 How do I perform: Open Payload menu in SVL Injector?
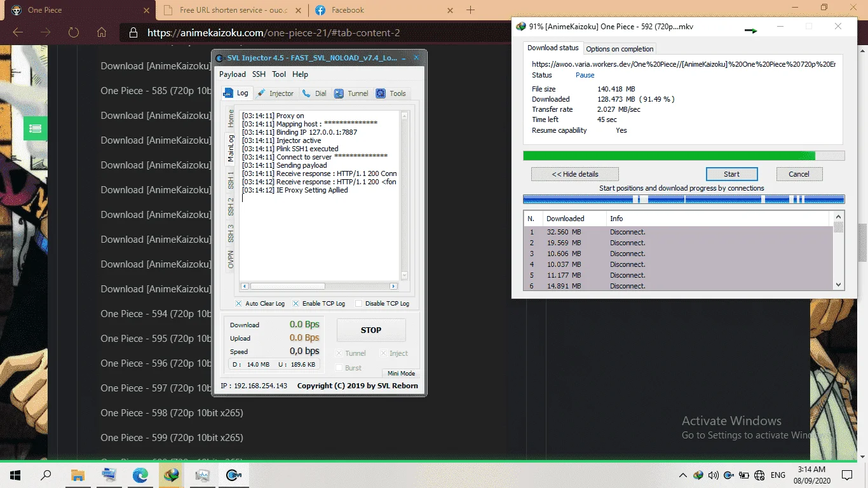(x=233, y=74)
